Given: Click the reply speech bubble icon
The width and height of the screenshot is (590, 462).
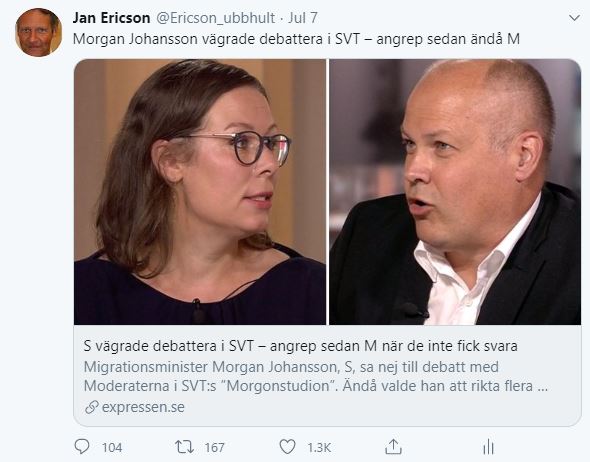Looking at the screenshot, I should click(82, 447).
